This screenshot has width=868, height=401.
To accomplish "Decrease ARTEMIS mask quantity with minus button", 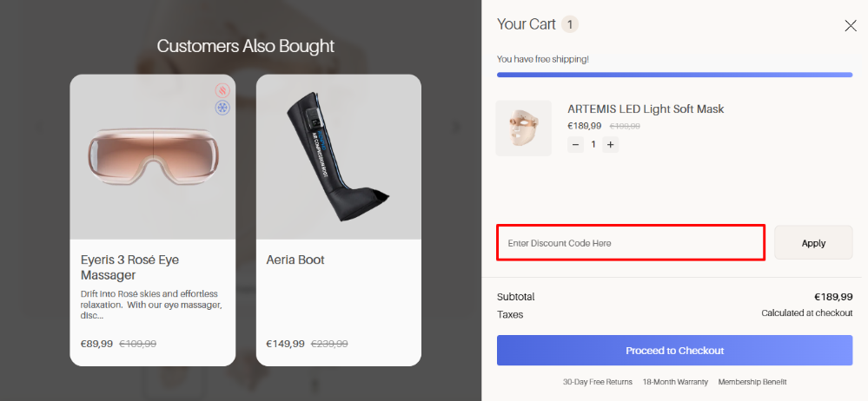I will (576, 144).
